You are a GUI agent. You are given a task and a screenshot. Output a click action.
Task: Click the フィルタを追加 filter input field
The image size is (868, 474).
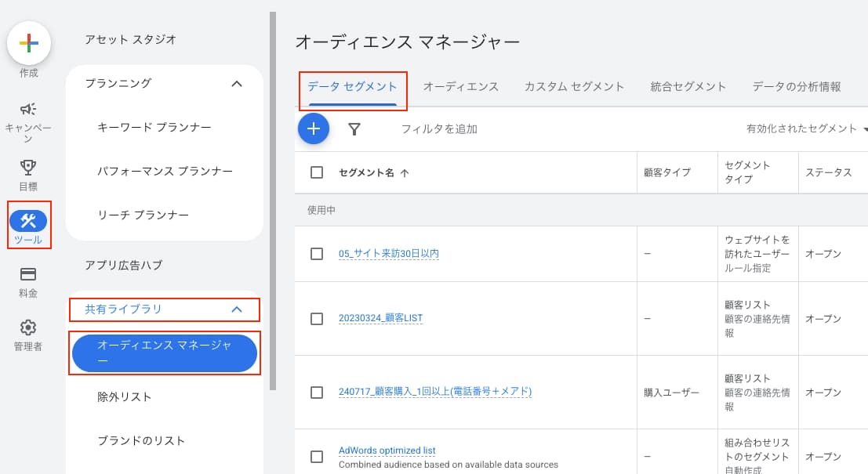click(439, 129)
